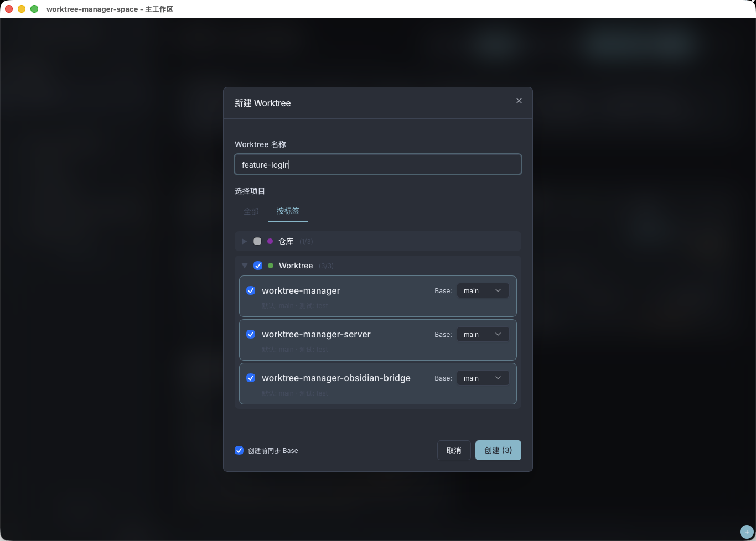Click the 仓库 tag label
The width and height of the screenshot is (756, 541).
tap(286, 241)
